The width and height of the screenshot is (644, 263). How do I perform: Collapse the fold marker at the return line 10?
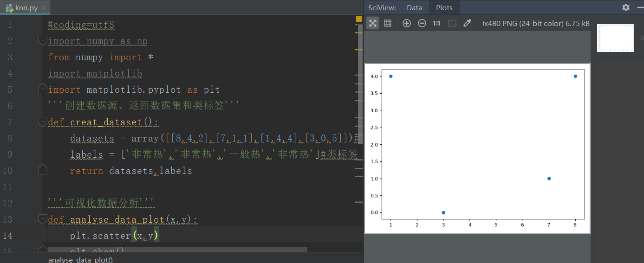[x=43, y=170]
